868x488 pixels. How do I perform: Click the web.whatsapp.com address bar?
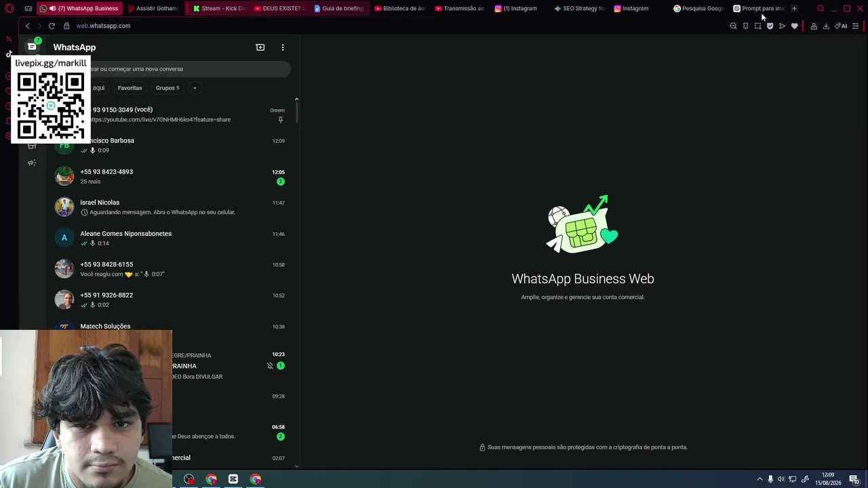103,26
